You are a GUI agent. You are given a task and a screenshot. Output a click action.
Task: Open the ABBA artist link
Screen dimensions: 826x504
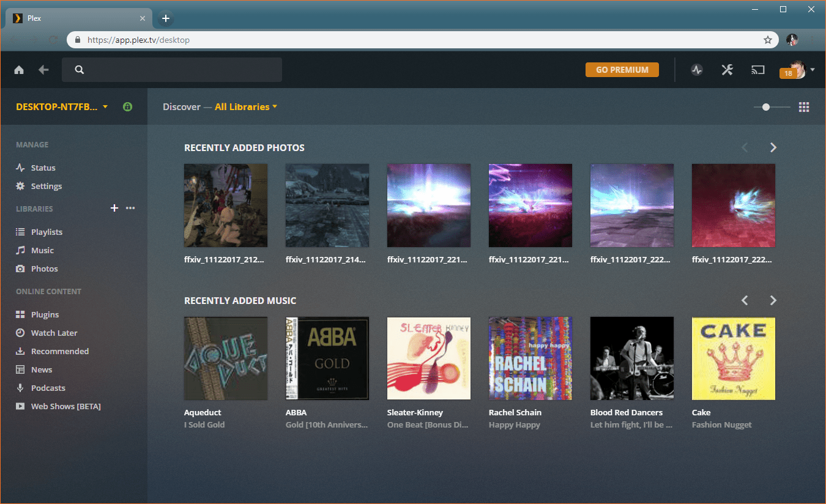[x=296, y=412]
